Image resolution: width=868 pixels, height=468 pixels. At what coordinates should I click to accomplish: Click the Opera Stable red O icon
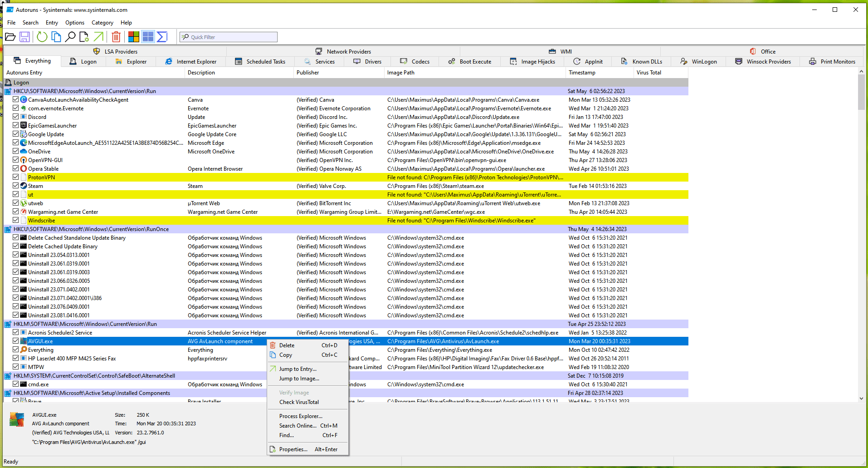tap(24, 169)
